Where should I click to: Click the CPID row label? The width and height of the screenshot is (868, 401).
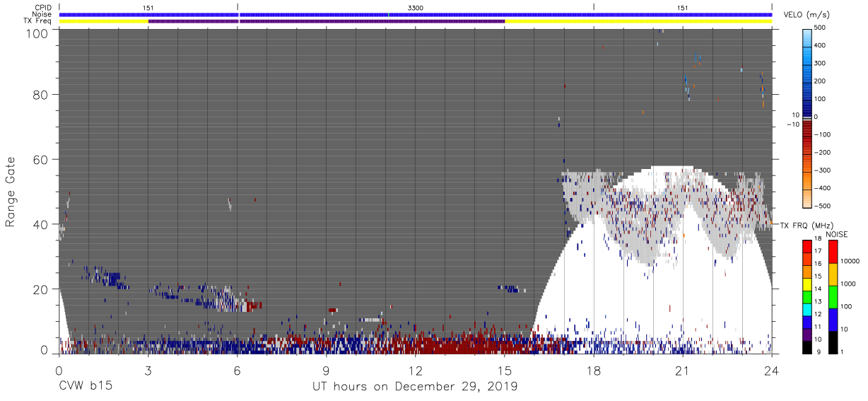[x=43, y=7]
